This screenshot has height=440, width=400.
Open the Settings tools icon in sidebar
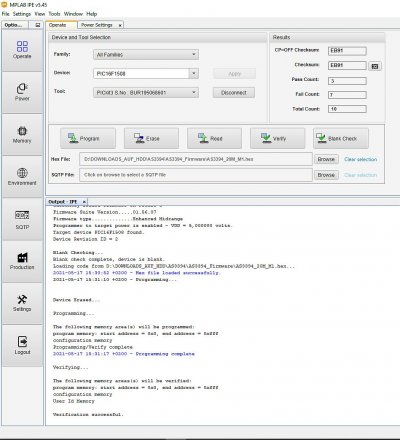click(22, 303)
